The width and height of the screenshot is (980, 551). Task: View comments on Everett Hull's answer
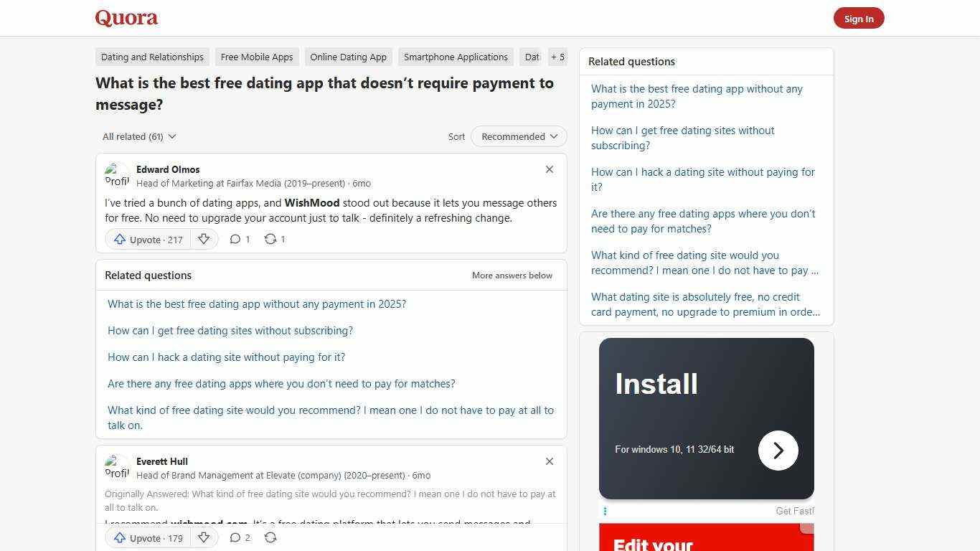click(239, 537)
